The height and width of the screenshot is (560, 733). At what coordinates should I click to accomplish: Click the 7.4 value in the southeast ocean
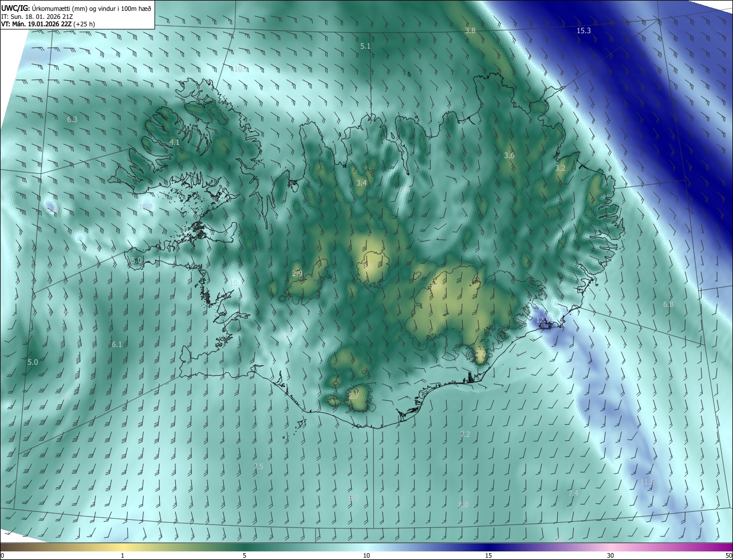[x=573, y=493]
